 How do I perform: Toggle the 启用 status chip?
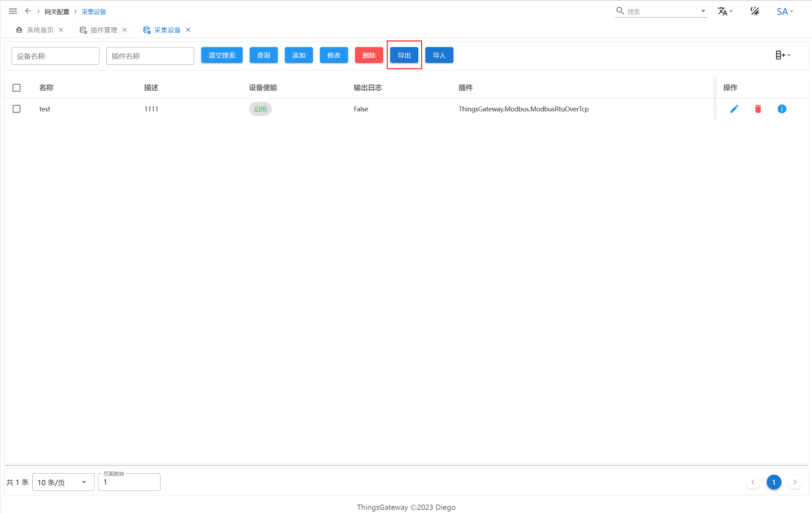[260, 109]
